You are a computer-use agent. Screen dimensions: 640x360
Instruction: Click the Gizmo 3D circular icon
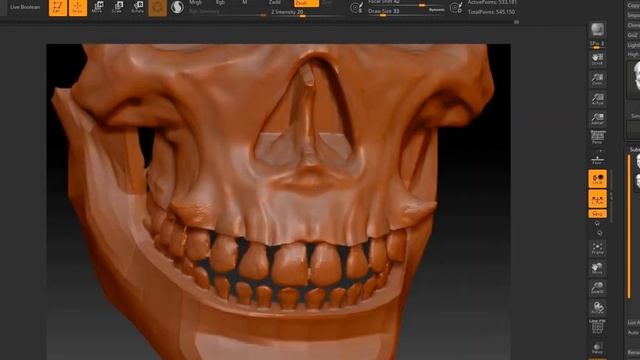[158, 8]
